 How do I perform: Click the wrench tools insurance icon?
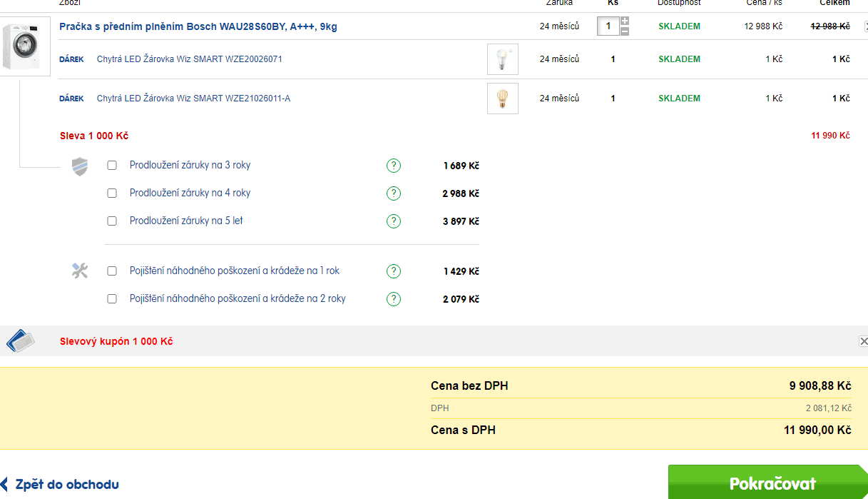tap(80, 271)
